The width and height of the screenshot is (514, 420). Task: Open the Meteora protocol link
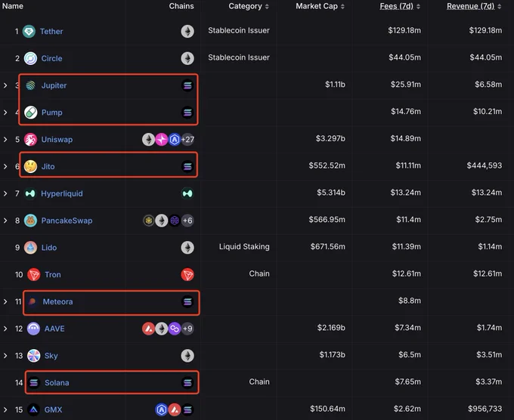point(58,301)
